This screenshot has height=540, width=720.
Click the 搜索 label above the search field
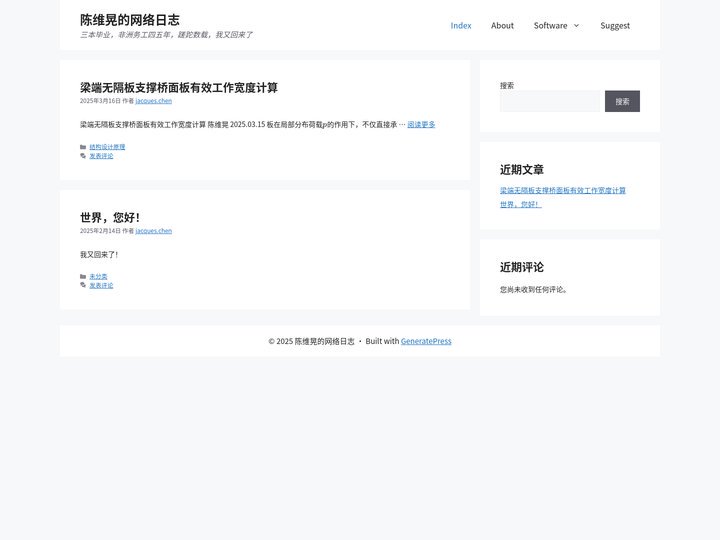tap(507, 85)
